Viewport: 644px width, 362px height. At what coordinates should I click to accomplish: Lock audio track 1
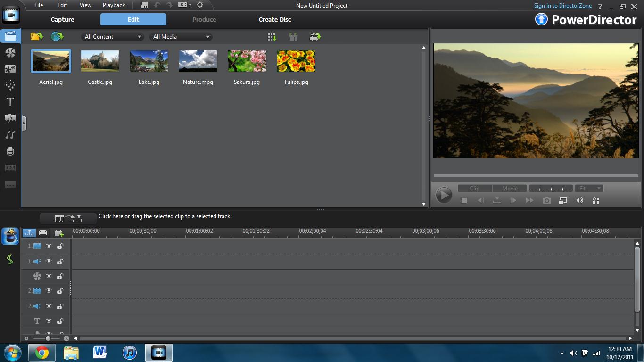point(60,262)
